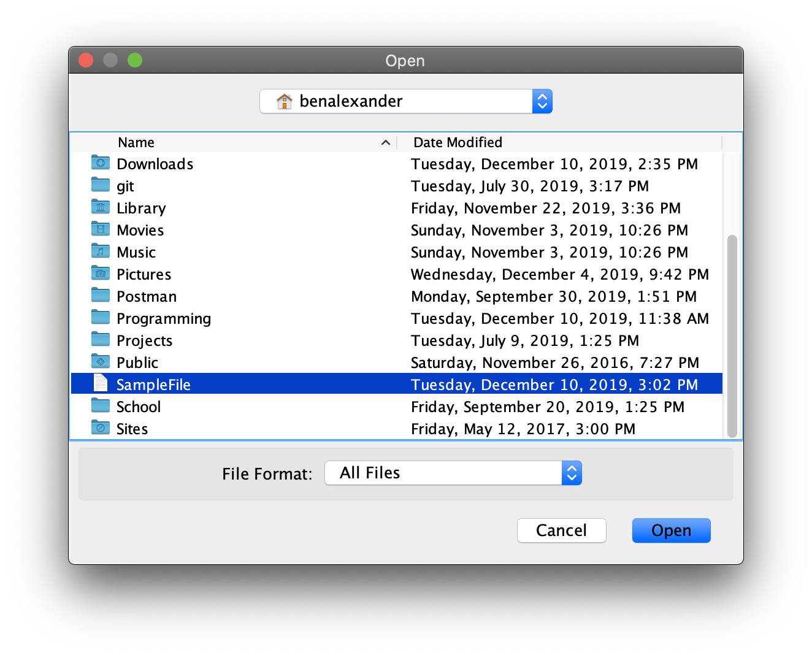Image resolution: width=812 pixels, height=655 pixels.
Task: Click the Pictures folder icon
Action: click(101, 273)
